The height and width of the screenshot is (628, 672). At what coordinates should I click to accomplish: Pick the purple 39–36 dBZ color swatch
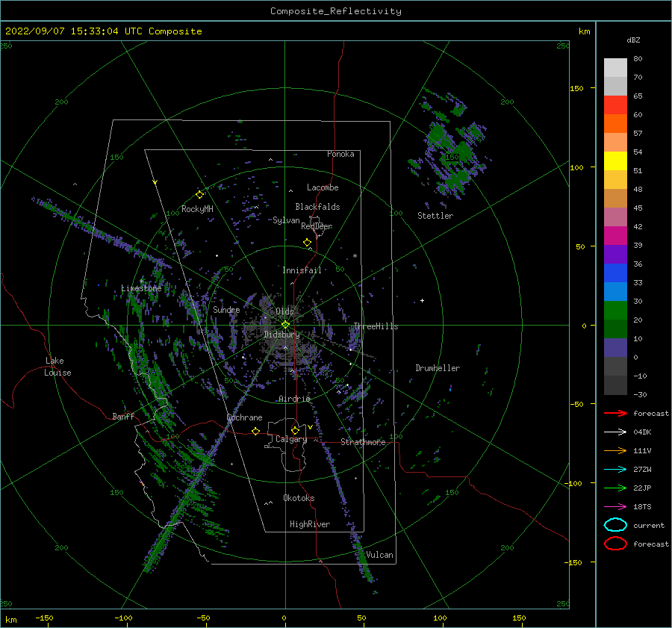[x=615, y=254]
